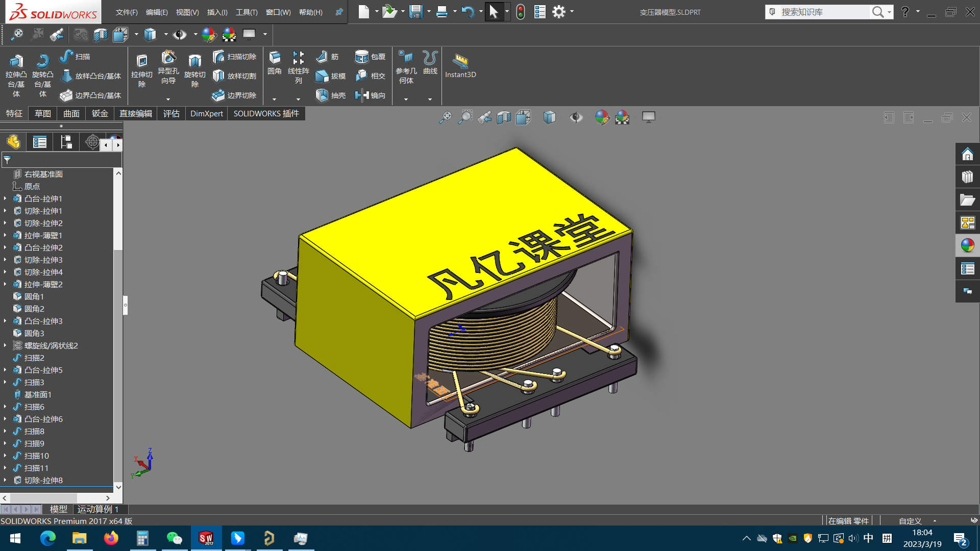The image size is (980, 551).
Task: Open the 曲线 curves dropdown arrow
Action: 430,99
